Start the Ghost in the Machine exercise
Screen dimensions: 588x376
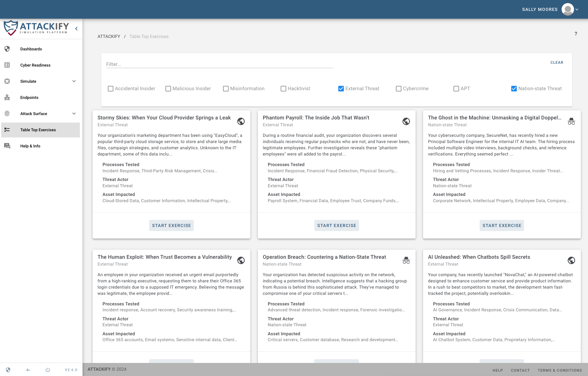(x=502, y=225)
